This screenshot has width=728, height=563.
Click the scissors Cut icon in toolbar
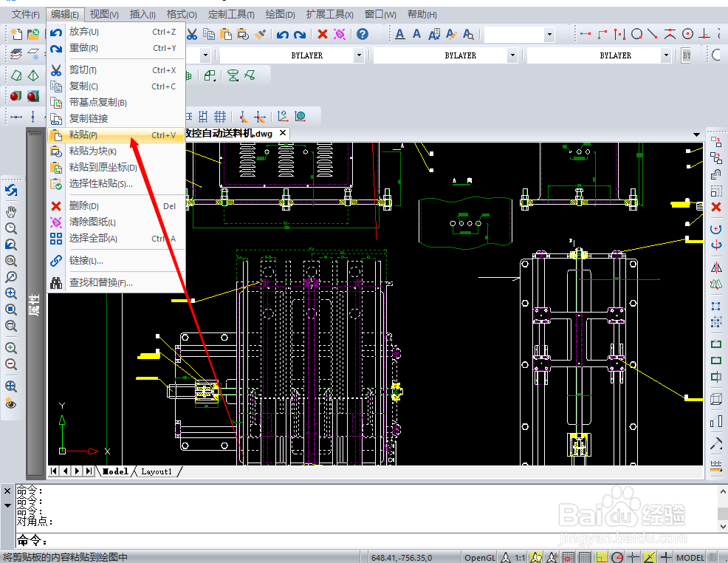[x=192, y=34]
